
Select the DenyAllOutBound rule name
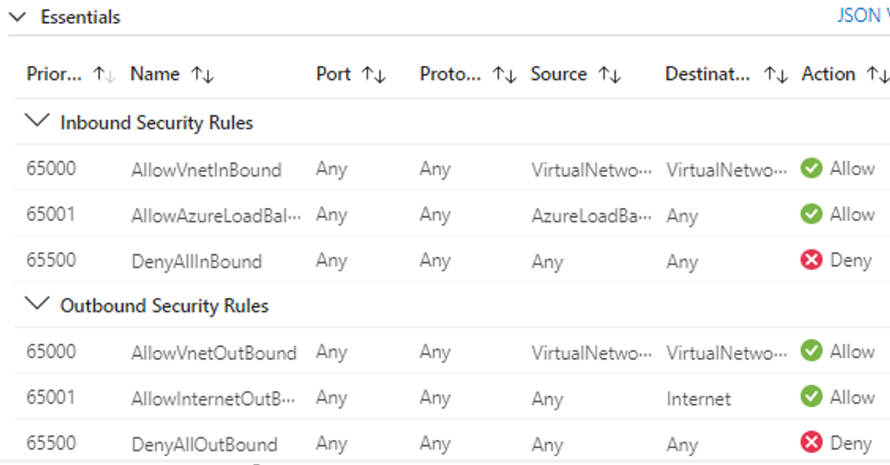[204, 444]
